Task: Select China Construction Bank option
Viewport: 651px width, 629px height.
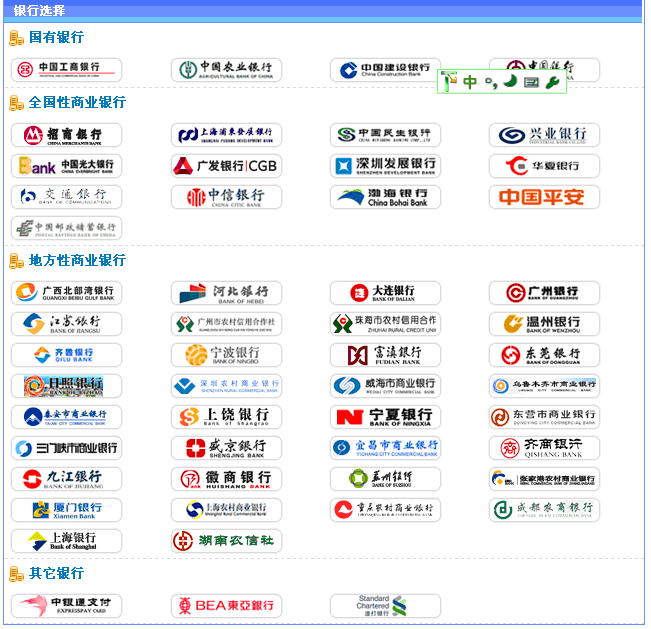Action: point(385,69)
